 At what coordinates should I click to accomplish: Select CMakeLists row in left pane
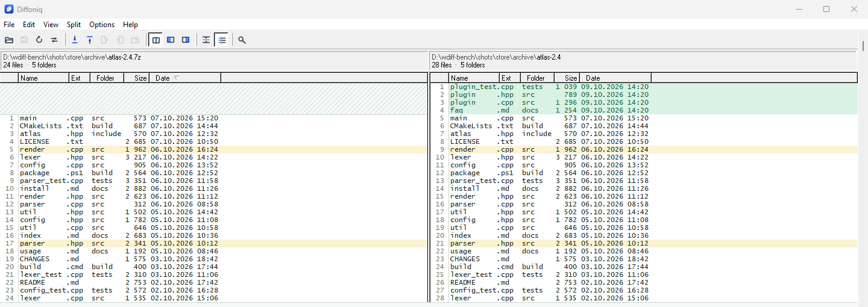[x=213, y=126]
